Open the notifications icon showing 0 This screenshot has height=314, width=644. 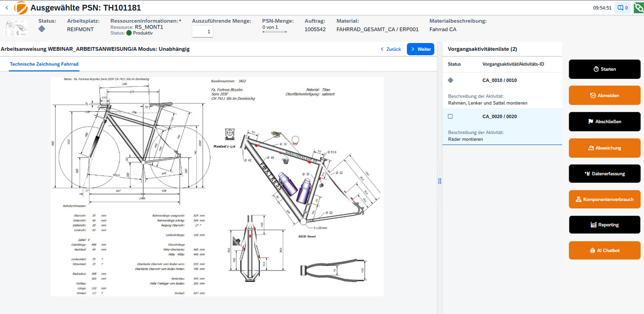[623, 8]
